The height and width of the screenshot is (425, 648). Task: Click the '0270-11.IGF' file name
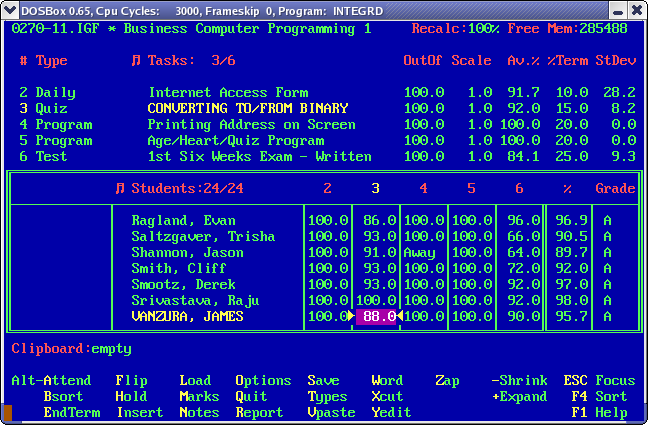pos(55,29)
